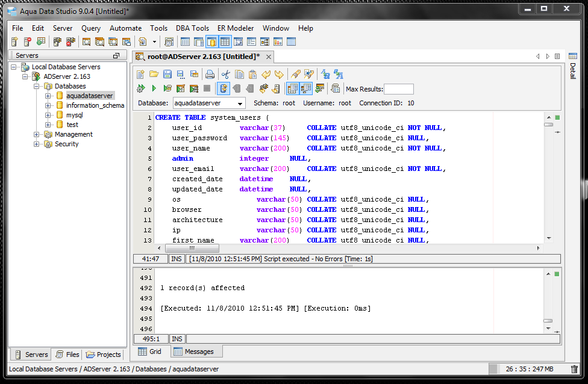Click the New script icon in editor toolbar

click(x=140, y=75)
